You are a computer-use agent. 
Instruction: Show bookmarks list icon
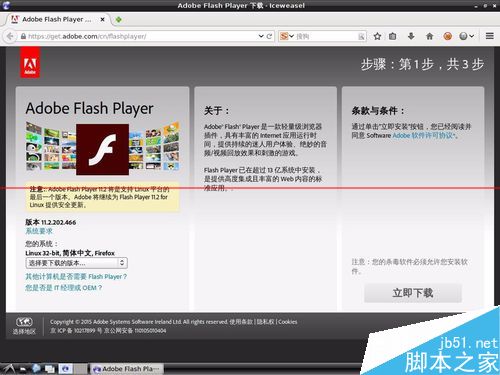[x=393, y=36]
